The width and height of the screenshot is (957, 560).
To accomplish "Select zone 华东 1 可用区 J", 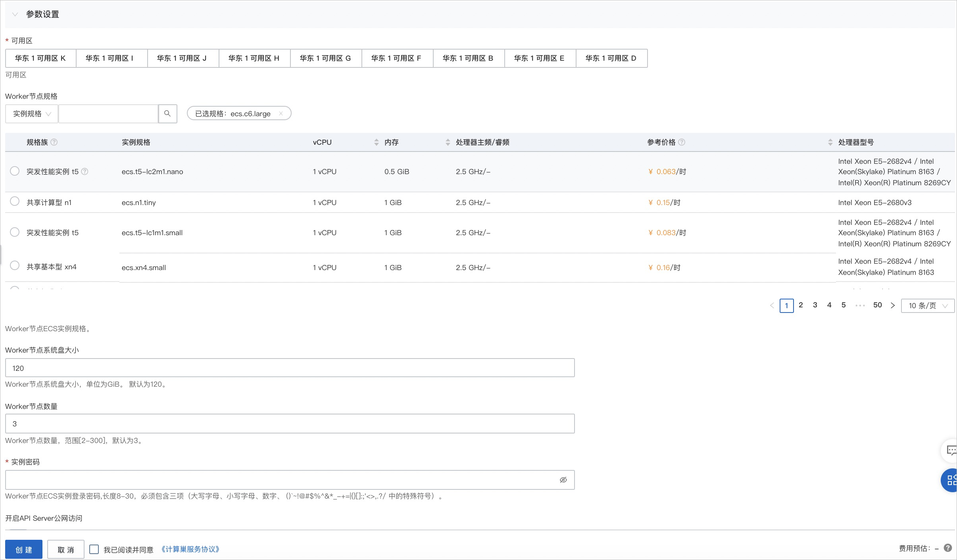I will [x=183, y=58].
